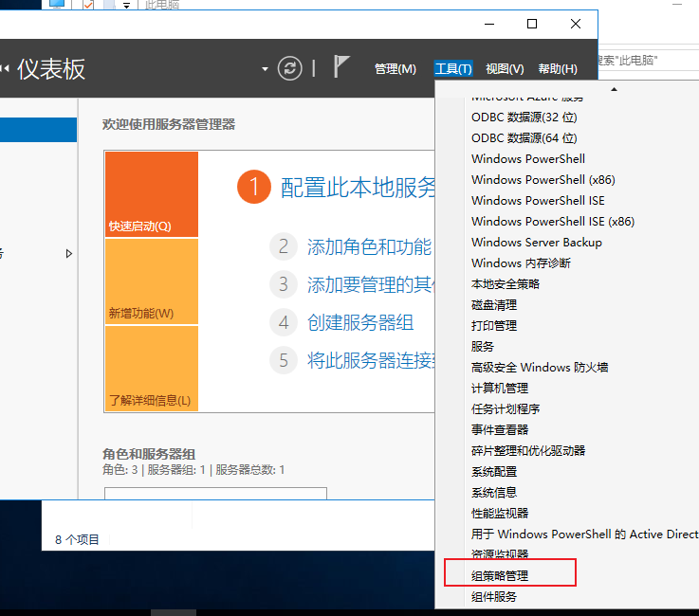Select ODBC 数据源(32 位) from tools menu

pos(524,118)
